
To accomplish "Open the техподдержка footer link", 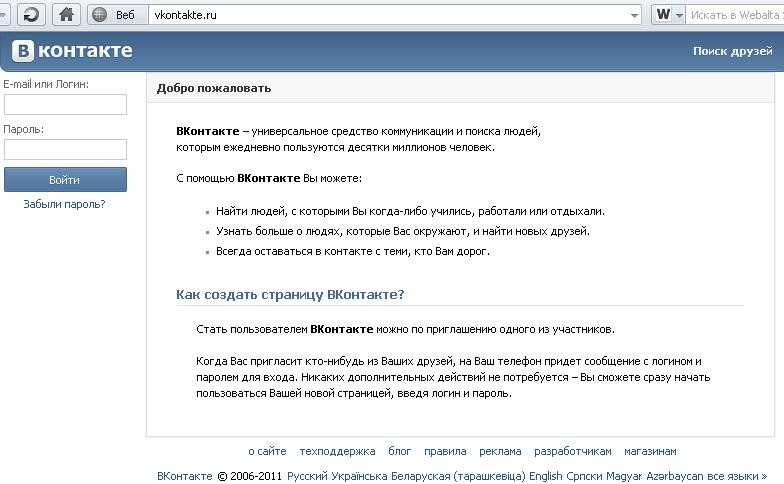I will (x=337, y=452).
